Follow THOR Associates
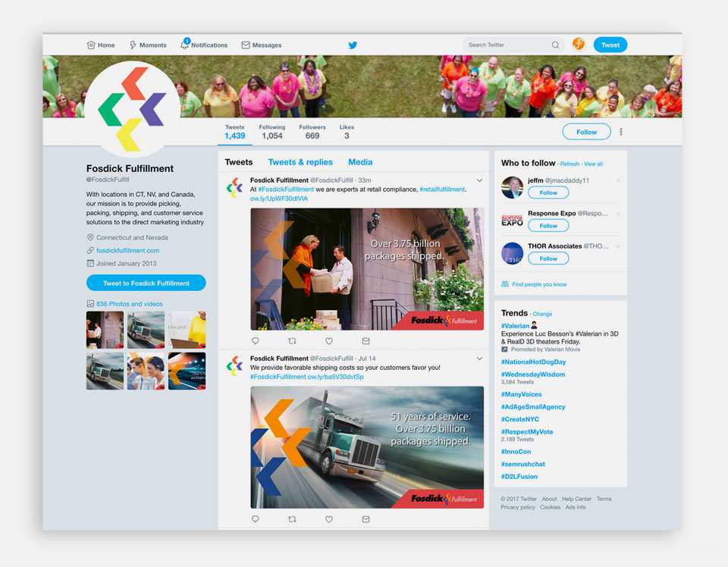Screen dimensions: 728x567 click(548, 258)
